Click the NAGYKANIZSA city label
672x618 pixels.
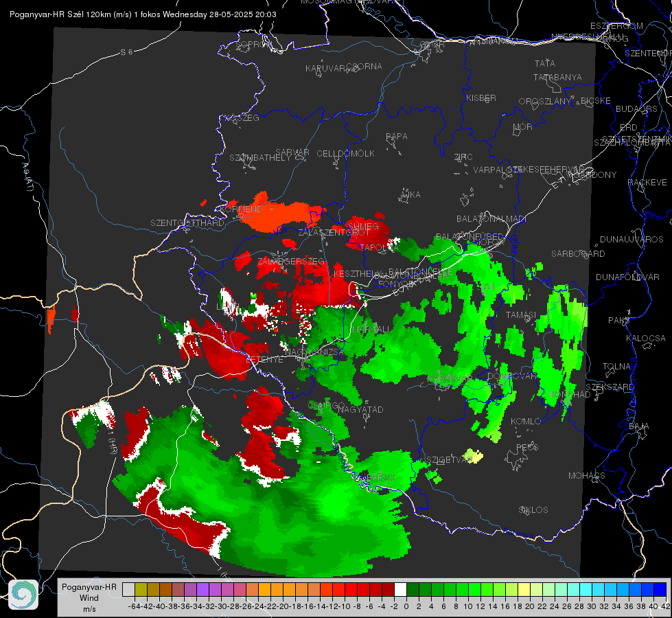(314, 352)
